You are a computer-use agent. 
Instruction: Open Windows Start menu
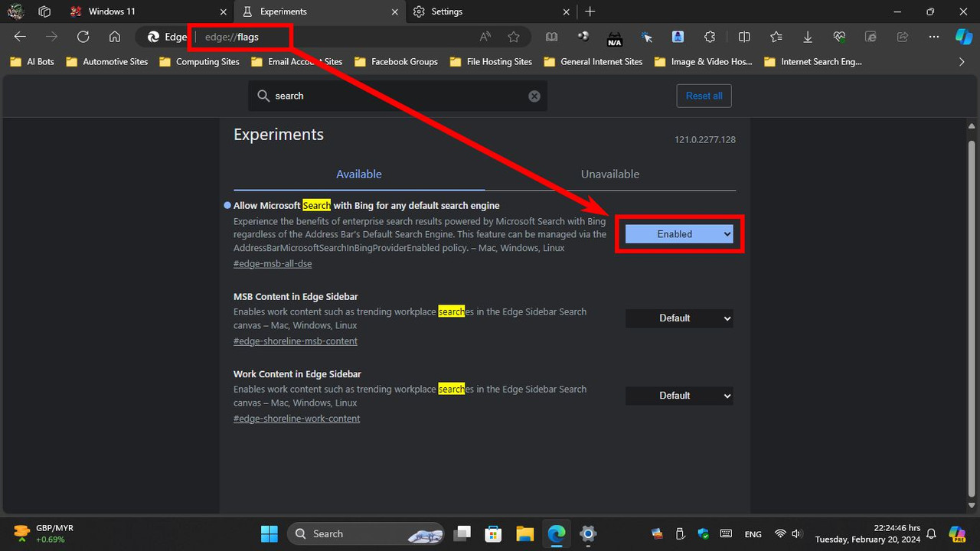tap(269, 533)
